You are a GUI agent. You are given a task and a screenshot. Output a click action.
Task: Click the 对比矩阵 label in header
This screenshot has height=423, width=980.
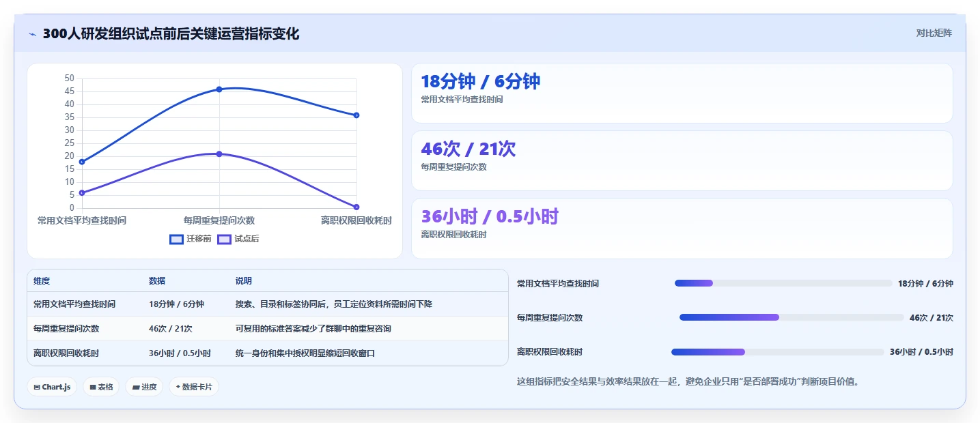pos(934,33)
